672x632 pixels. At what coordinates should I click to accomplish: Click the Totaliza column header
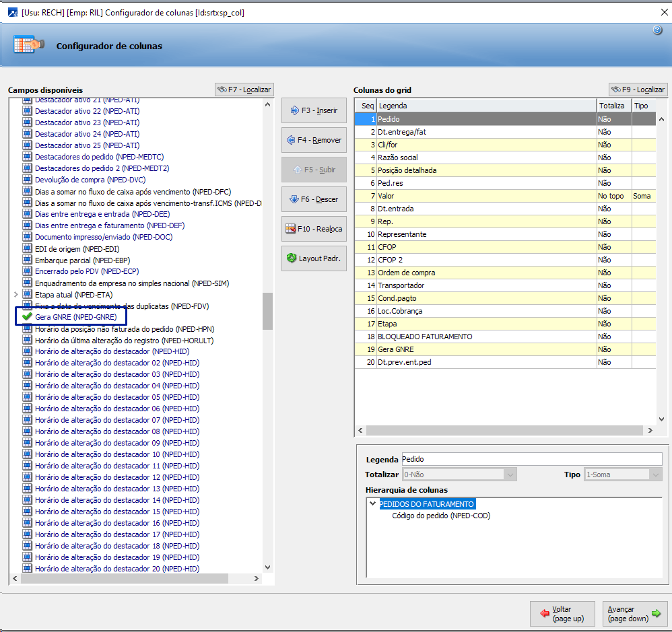[x=613, y=106]
